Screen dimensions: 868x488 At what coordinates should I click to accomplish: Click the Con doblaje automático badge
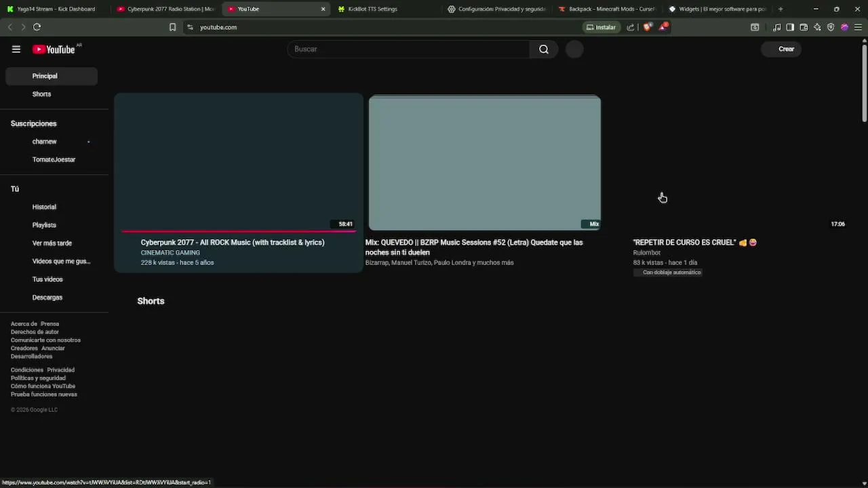point(668,272)
